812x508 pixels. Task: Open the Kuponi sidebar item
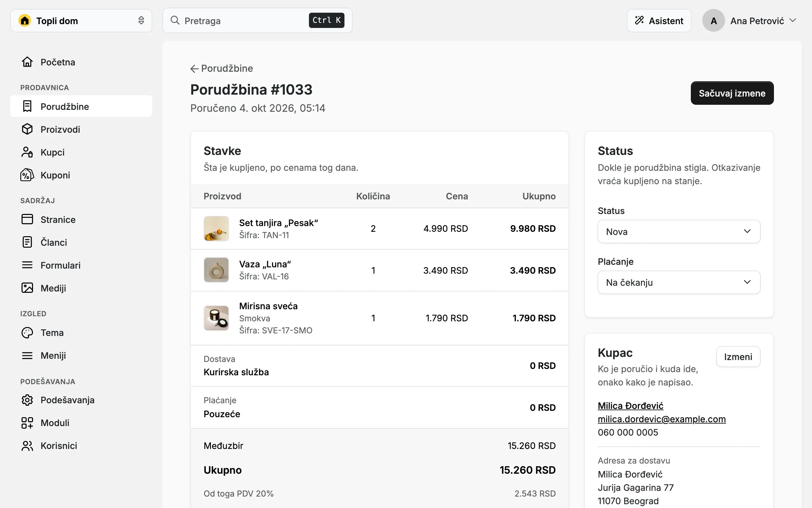[81, 175]
